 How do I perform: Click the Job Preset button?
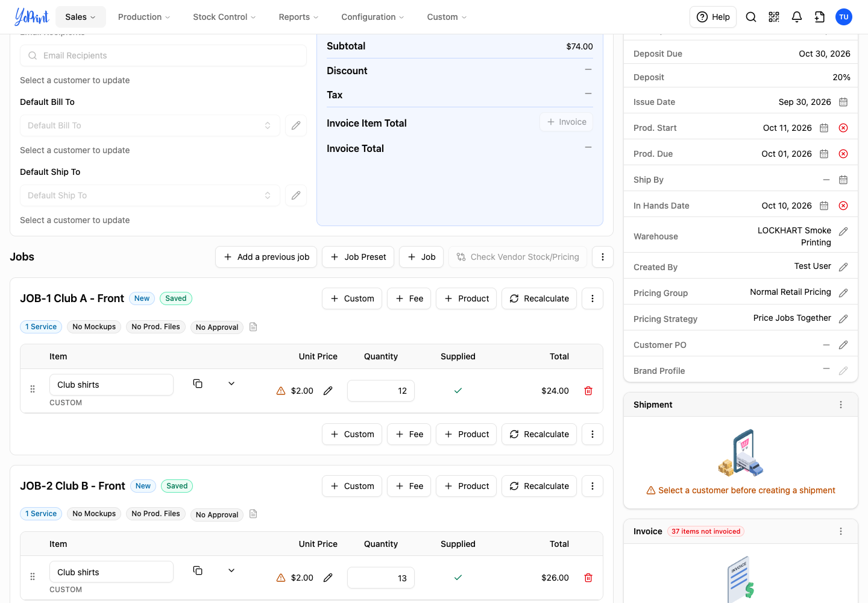(358, 257)
